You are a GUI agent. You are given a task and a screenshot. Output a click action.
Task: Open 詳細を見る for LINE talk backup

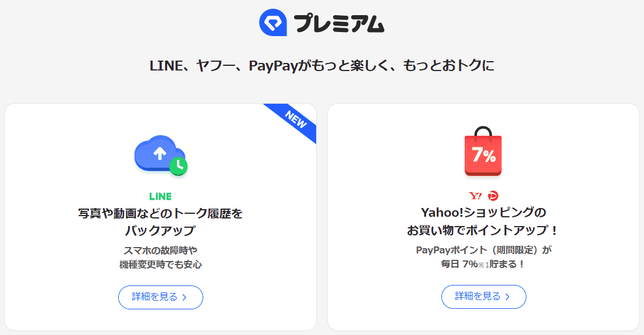160,297
